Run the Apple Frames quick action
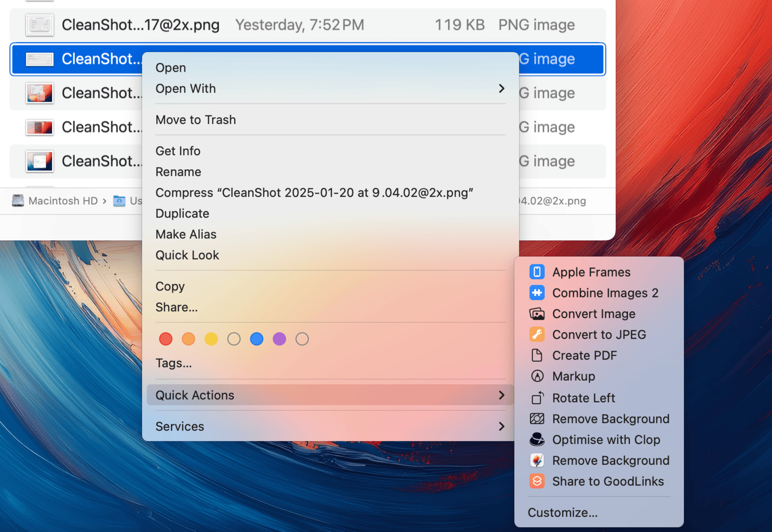This screenshot has width=772, height=532. click(599, 272)
